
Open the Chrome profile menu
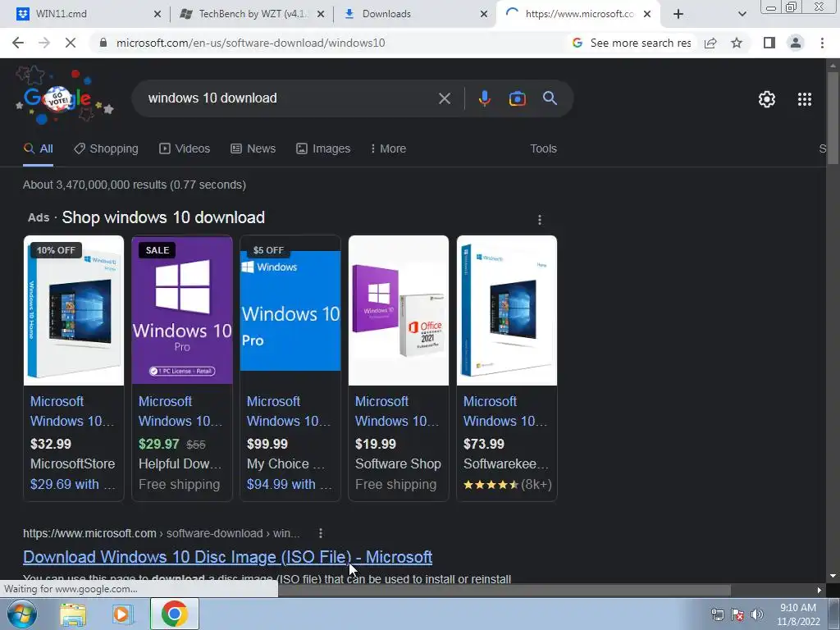coord(796,43)
